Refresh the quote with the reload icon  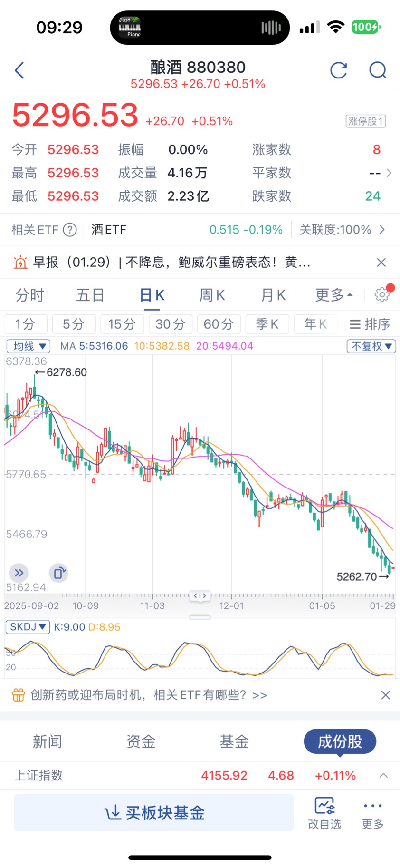[x=338, y=70]
